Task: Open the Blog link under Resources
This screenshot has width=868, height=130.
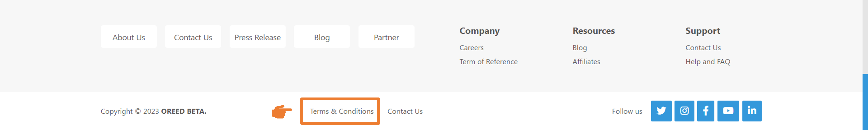Action: (580, 48)
